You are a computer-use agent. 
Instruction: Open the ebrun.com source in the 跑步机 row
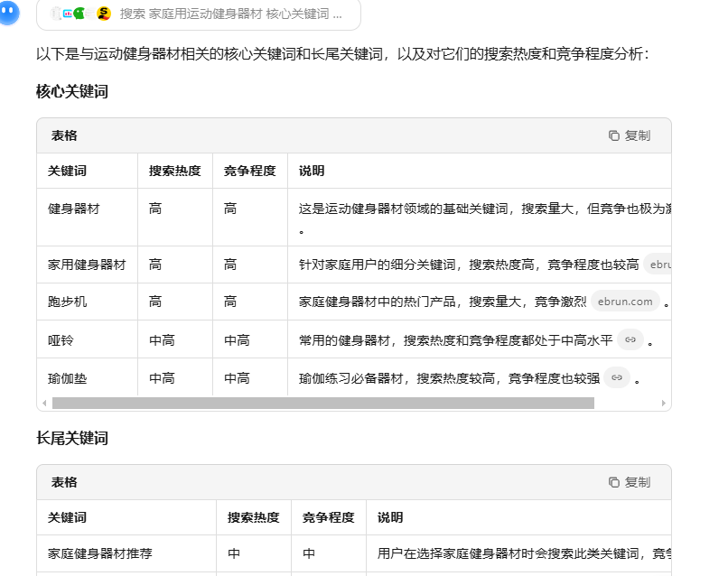[x=625, y=302]
